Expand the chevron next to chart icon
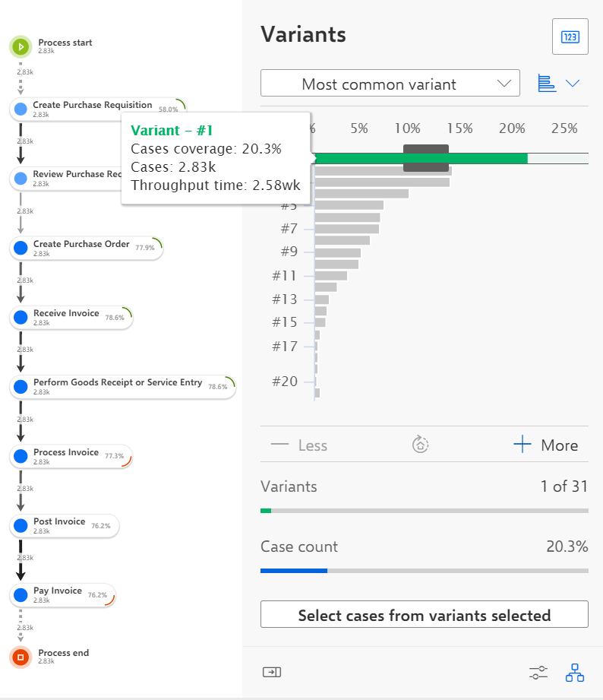Screen dimensions: 603x700 coord(573,84)
